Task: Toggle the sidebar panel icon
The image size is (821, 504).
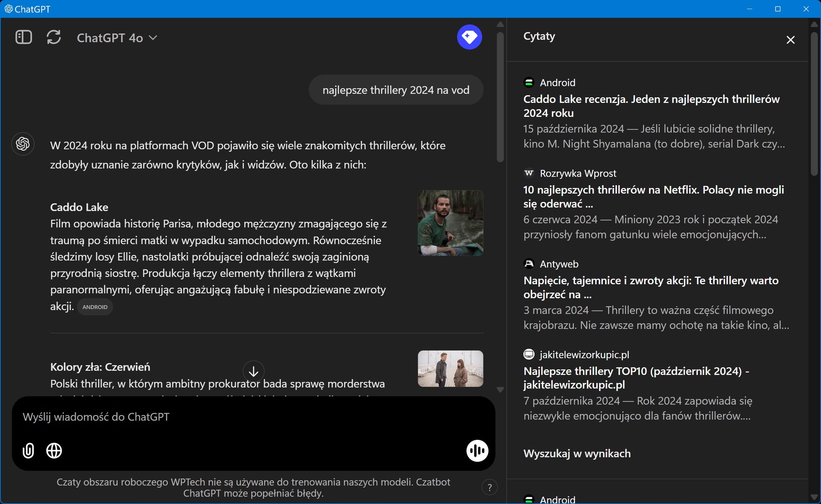Action: coord(24,37)
